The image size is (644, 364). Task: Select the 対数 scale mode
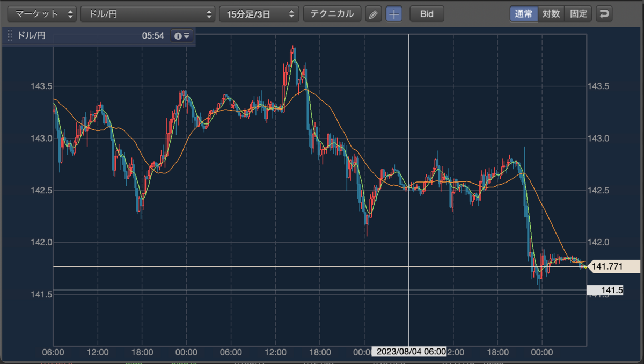pyautogui.click(x=551, y=14)
